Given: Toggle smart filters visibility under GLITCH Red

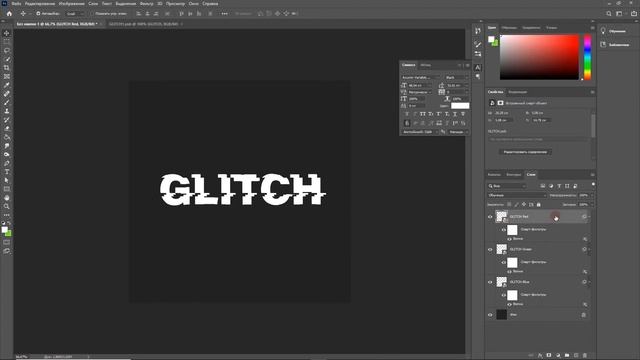Looking at the screenshot, I should [503, 229].
